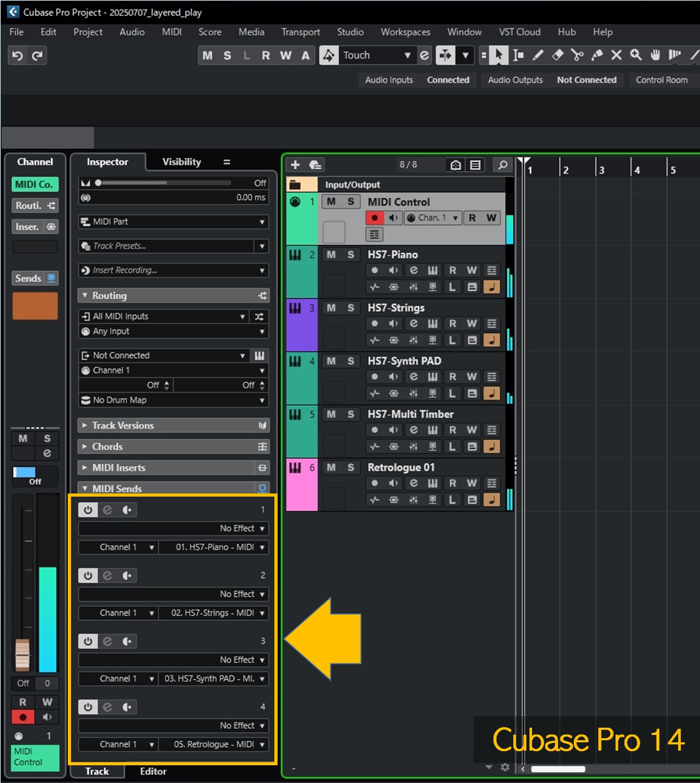Toggle Monitor on HS7-Multi Timber track
The image size is (700, 783).
pyautogui.click(x=394, y=430)
